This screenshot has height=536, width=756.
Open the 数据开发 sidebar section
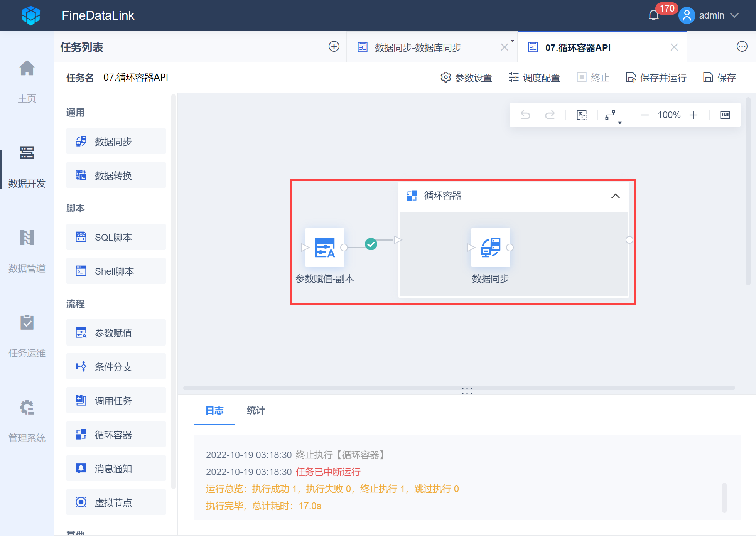[x=27, y=166]
